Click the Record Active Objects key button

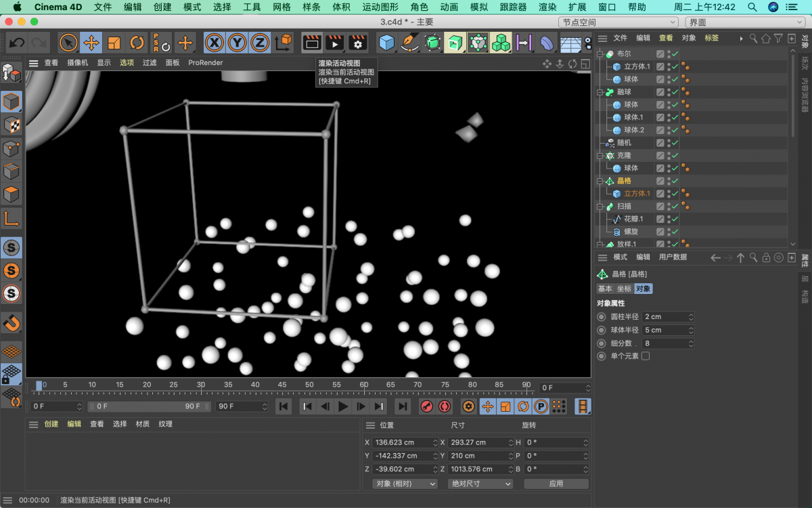coord(427,406)
